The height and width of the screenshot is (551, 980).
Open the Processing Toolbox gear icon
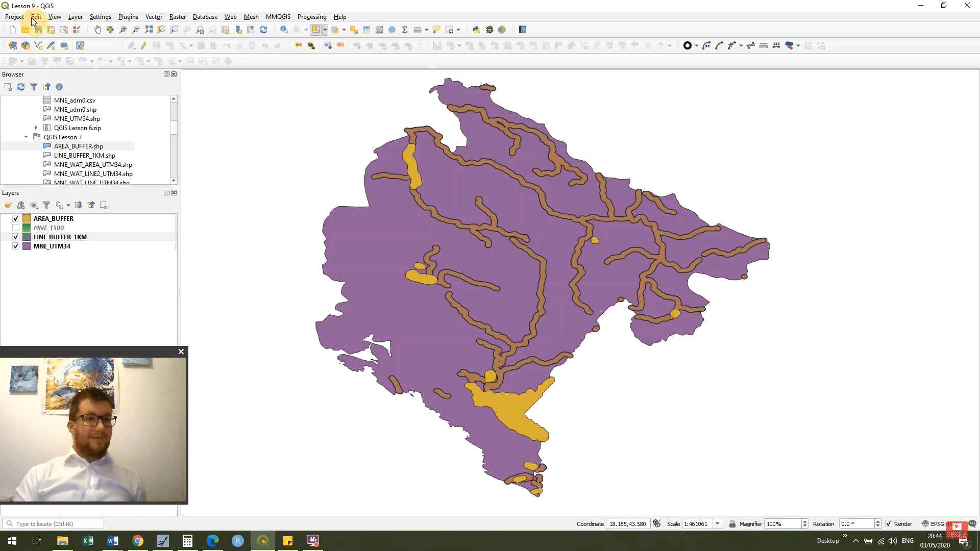[392, 30]
